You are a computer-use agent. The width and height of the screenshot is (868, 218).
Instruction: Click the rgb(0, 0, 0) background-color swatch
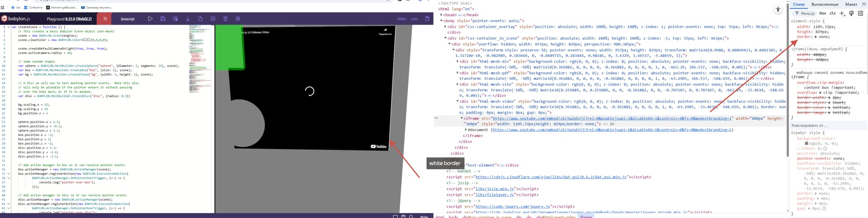coord(807,144)
